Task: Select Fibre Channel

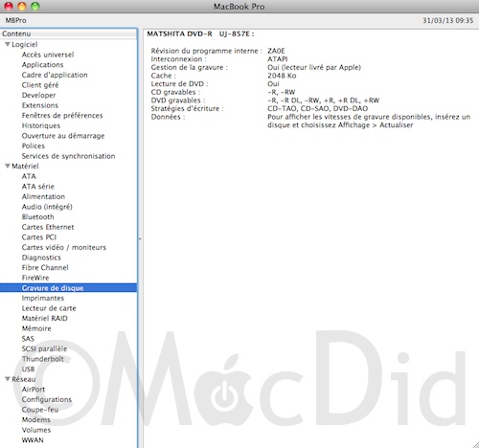Action: pos(45,268)
